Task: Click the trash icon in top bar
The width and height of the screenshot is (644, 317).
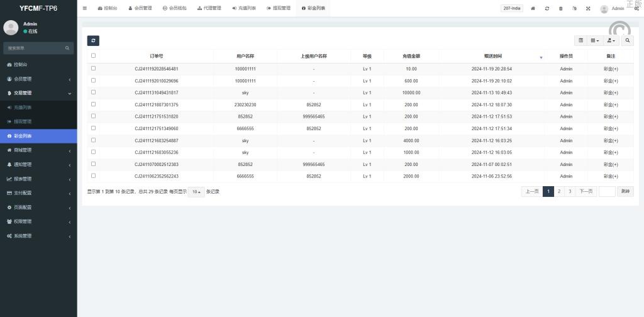Action: coord(561,8)
